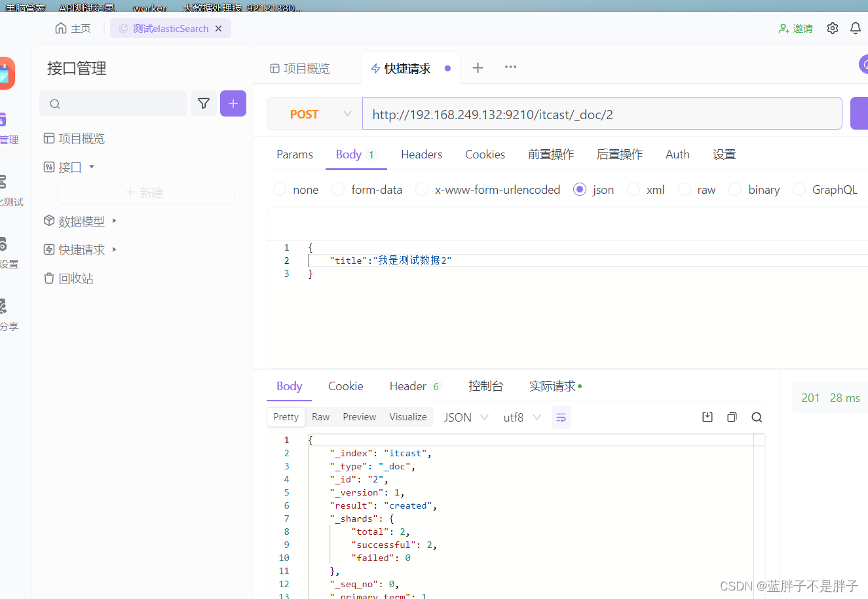Screen dimensions: 868x599
Task: Open the Headers tab
Action: click(x=421, y=154)
